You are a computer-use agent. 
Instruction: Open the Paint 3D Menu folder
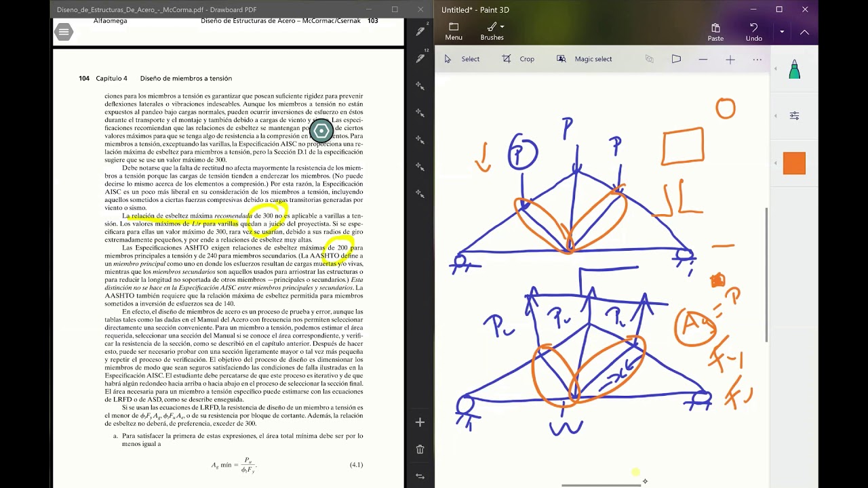(454, 31)
